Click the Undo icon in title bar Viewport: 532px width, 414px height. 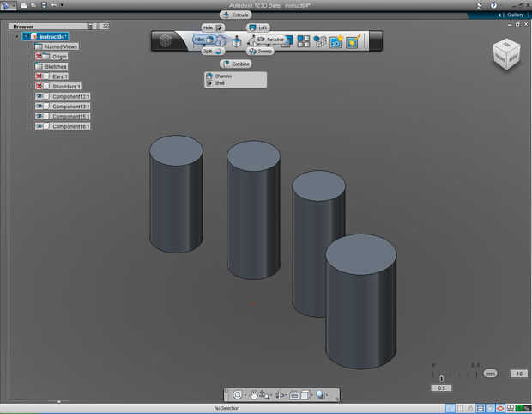(54, 5)
